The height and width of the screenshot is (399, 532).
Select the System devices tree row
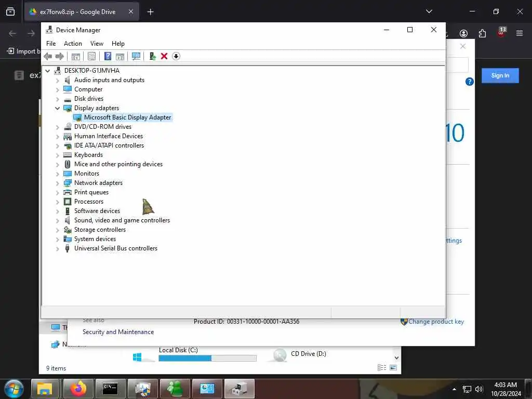pos(95,239)
